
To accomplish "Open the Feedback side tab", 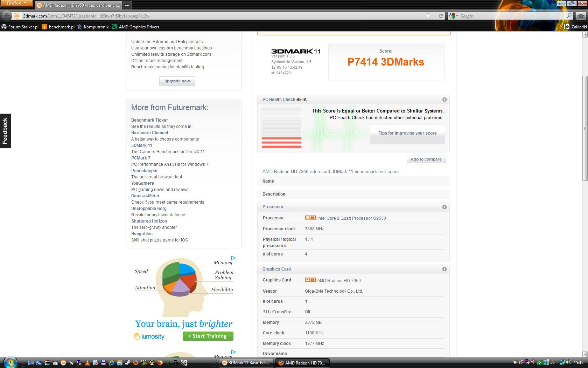I will tap(6, 131).
